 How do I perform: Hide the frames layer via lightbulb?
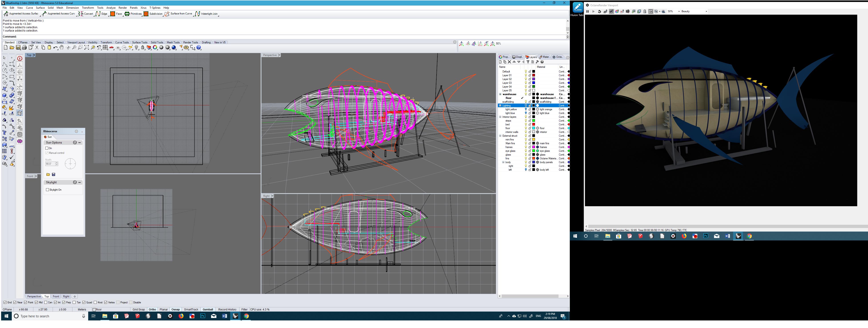point(526,147)
